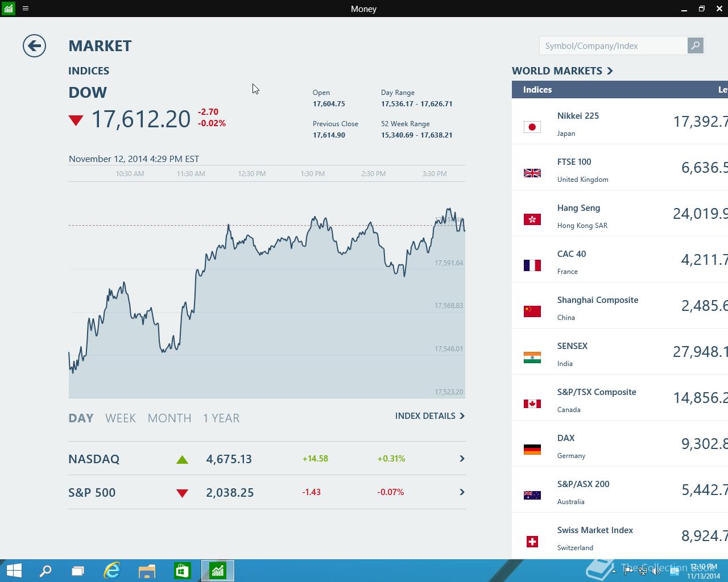
Task: Click the Switzerland flag icon
Action: (532, 541)
